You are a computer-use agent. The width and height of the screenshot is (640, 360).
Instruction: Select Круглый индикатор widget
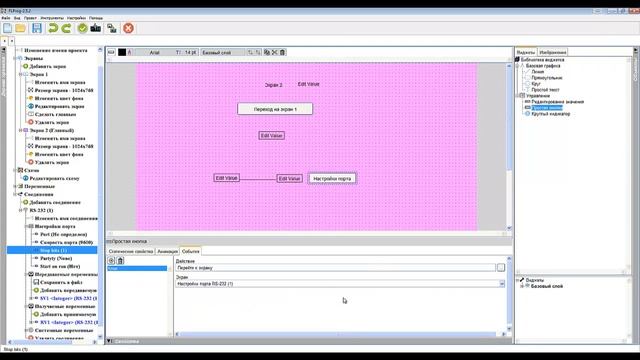point(551,114)
